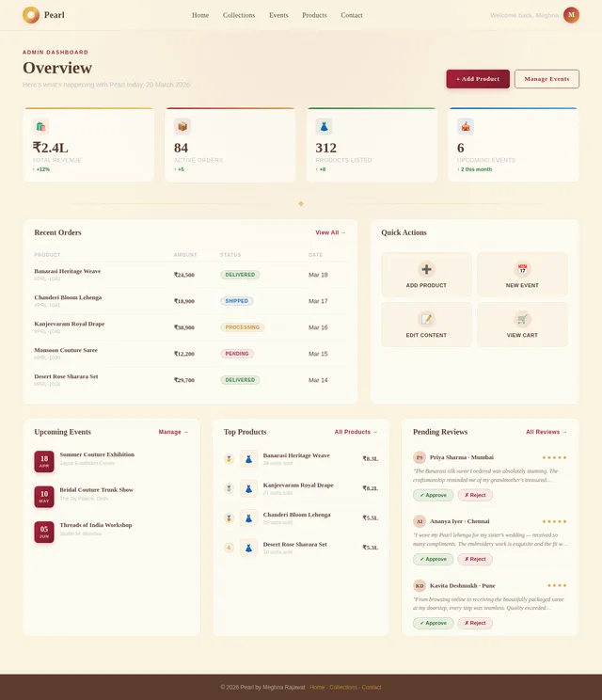This screenshot has height=700, width=602.
Task: Reject Kavita Deshmukh's review
Action: pos(475,623)
